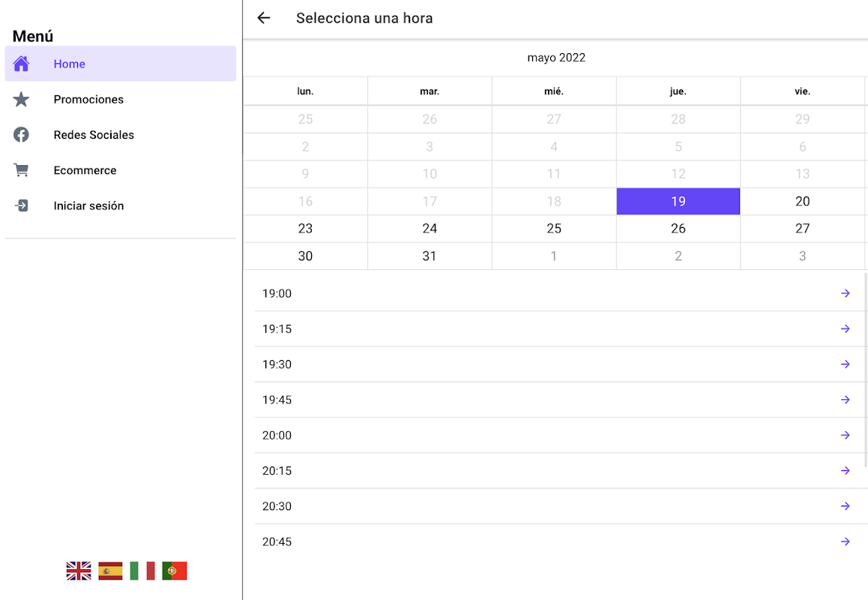Click disabled day 16 in the calendar
The image size is (868, 600).
(306, 201)
